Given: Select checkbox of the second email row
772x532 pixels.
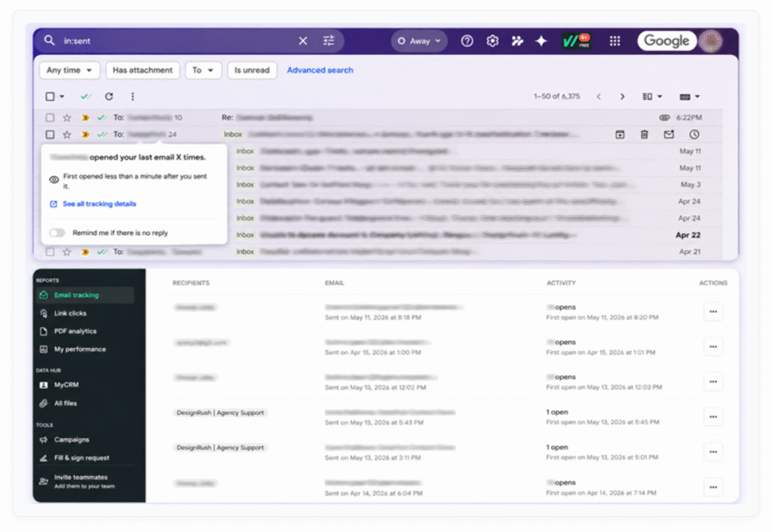Looking at the screenshot, I should pyautogui.click(x=50, y=134).
